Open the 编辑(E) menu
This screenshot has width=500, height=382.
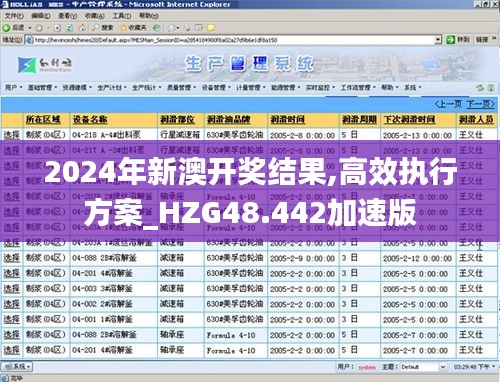[x=41, y=16]
